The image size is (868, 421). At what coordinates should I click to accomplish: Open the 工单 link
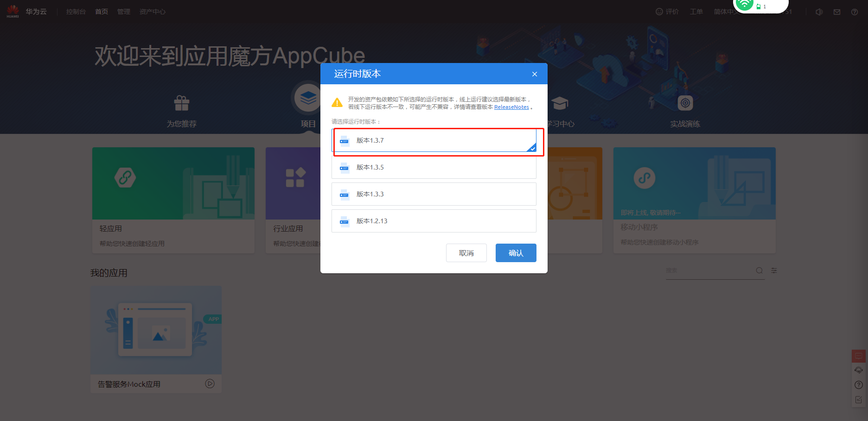click(x=696, y=12)
